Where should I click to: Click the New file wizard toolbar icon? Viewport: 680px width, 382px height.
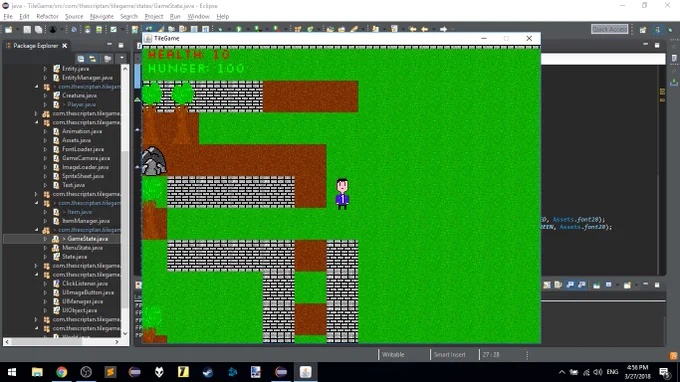8,29
